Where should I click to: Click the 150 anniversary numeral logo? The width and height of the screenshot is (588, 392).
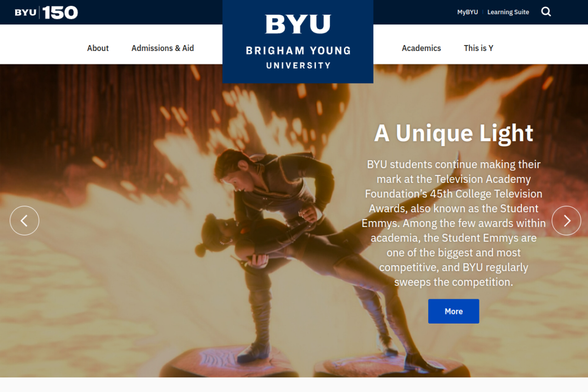(61, 12)
